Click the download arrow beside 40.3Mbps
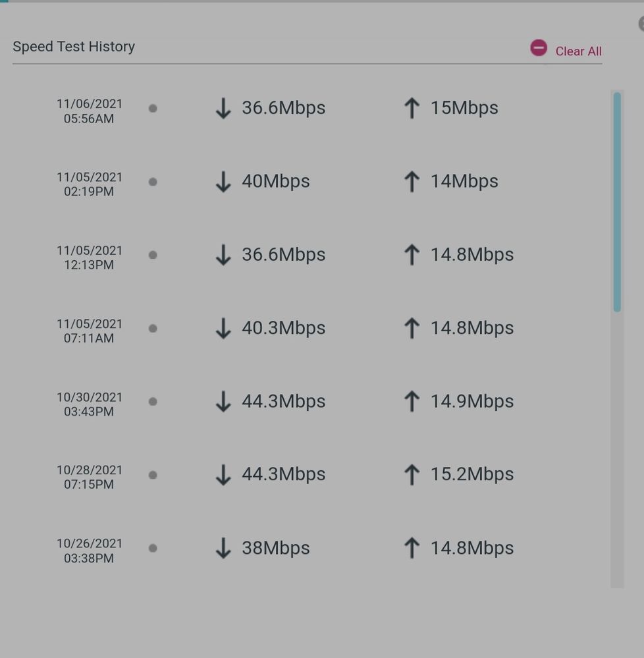The image size is (644, 658). pyautogui.click(x=223, y=328)
